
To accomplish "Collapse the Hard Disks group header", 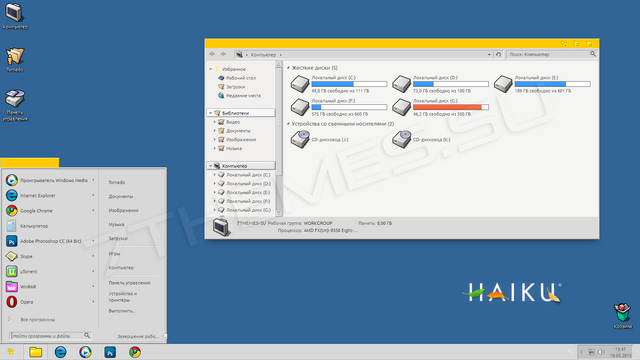I will coord(289,68).
